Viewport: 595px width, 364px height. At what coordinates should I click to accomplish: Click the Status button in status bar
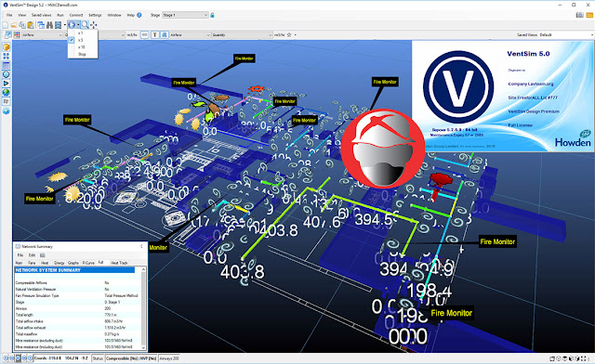(98, 358)
